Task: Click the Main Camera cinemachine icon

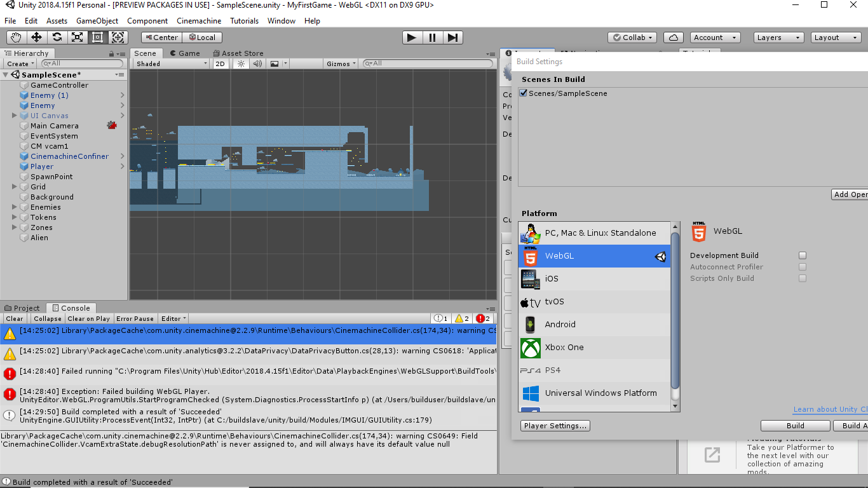Action: [x=112, y=125]
